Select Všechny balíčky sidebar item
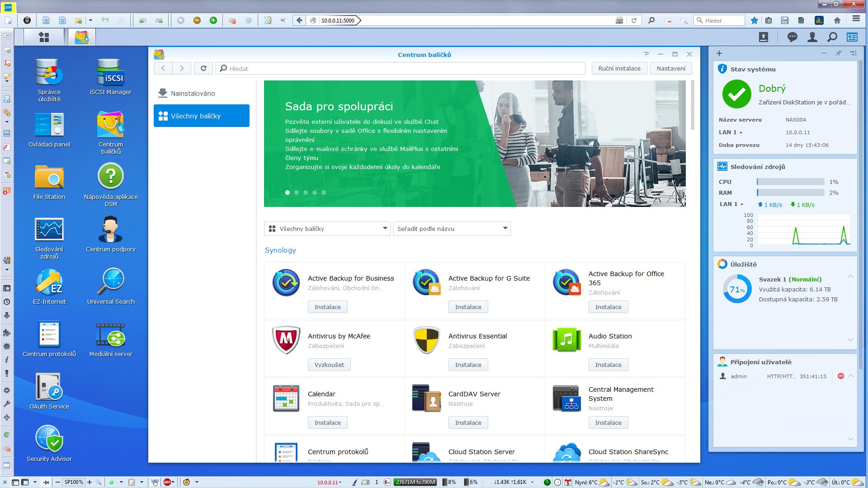This screenshot has width=868, height=488. (202, 116)
